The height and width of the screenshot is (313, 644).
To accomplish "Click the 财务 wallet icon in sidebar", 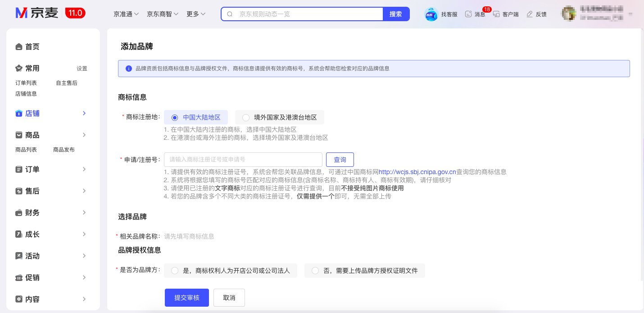I will [x=19, y=213].
